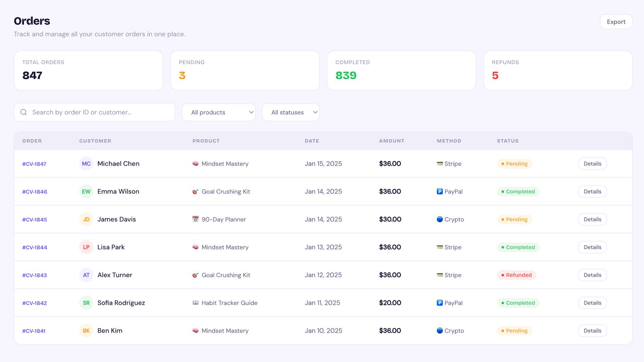Click the Refunded badge for Alex Turner

[x=516, y=275]
